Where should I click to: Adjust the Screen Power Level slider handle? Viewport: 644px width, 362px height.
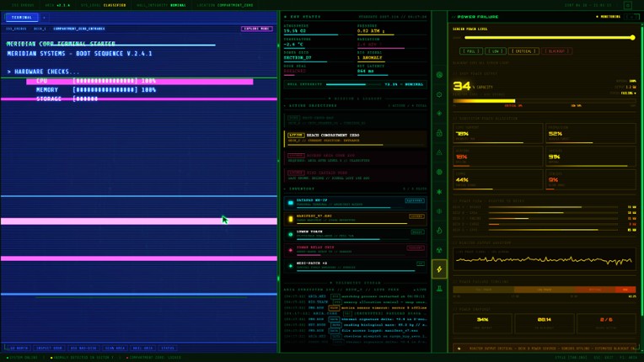(632, 38)
